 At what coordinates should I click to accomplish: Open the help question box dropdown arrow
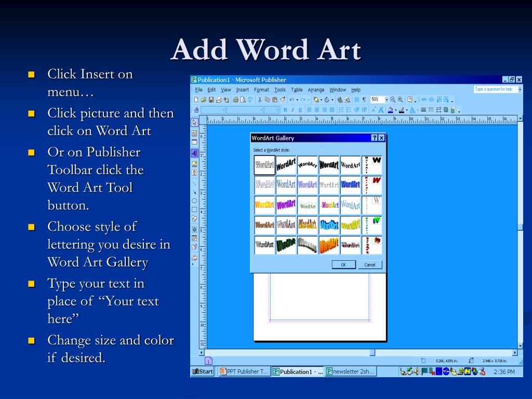pos(520,89)
